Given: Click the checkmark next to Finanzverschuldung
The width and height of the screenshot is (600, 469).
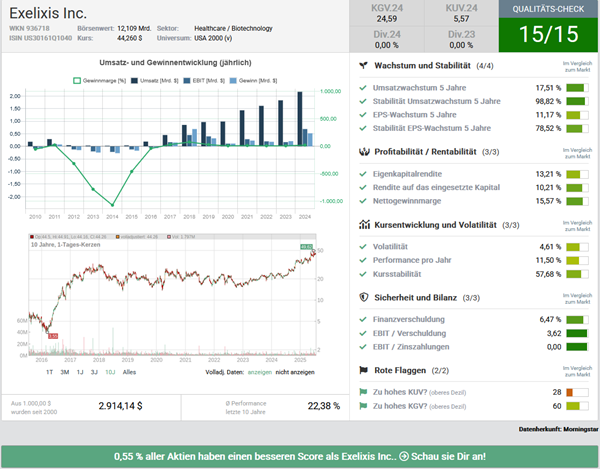Looking at the screenshot, I should (363, 319).
